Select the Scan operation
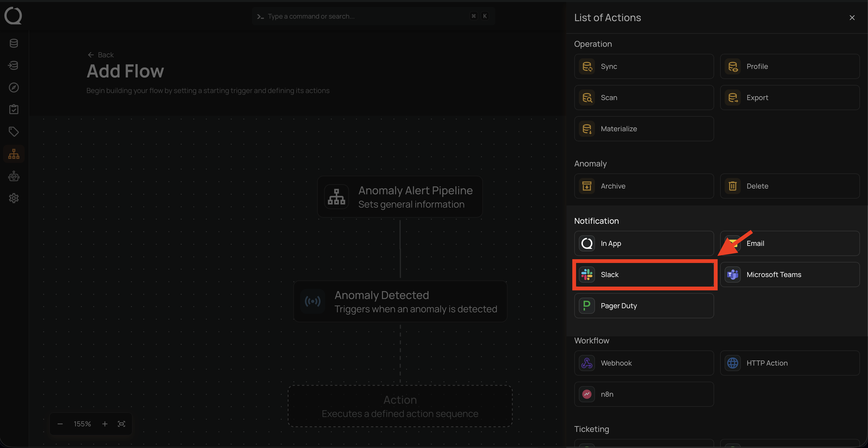This screenshot has height=448, width=868. pyautogui.click(x=644, y=97)
